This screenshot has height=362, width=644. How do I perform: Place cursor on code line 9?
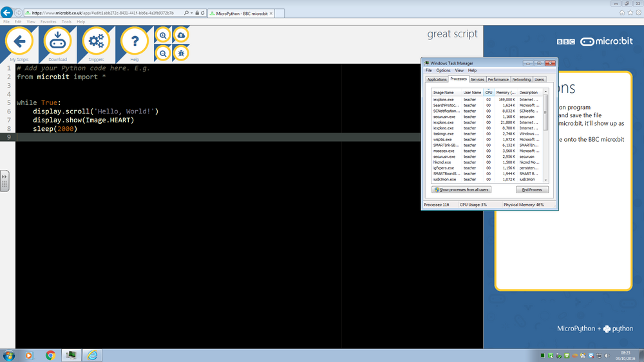click(x=218, y=137)
